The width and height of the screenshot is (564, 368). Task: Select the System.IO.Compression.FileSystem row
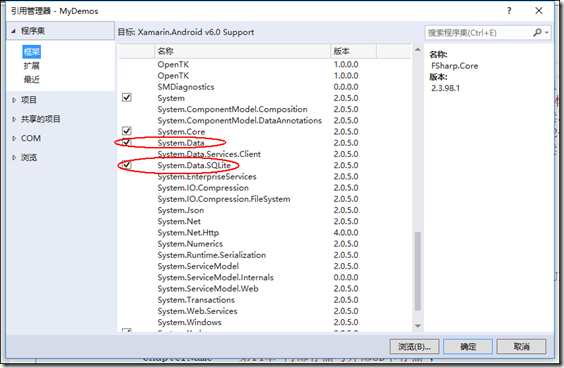[265, 199]
